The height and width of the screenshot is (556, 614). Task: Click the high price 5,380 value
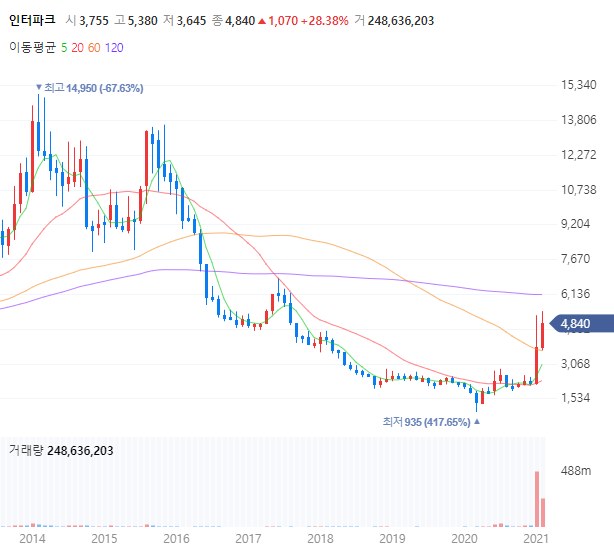143,21
